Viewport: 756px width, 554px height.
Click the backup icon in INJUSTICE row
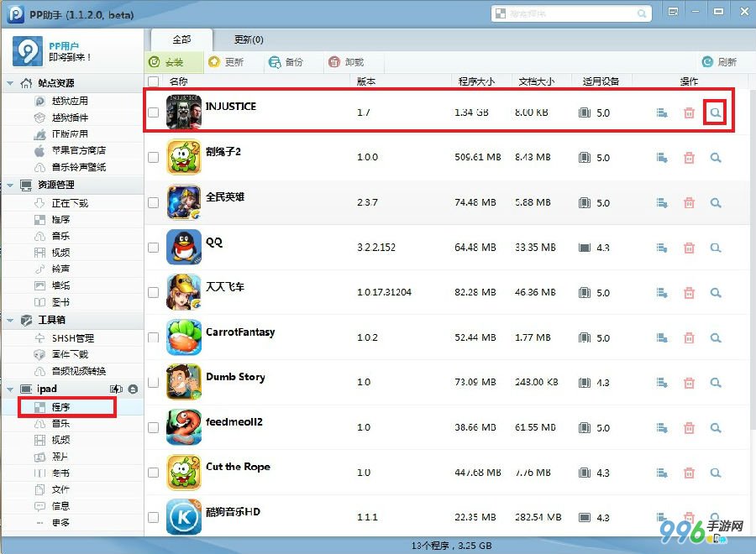[662, 112]
